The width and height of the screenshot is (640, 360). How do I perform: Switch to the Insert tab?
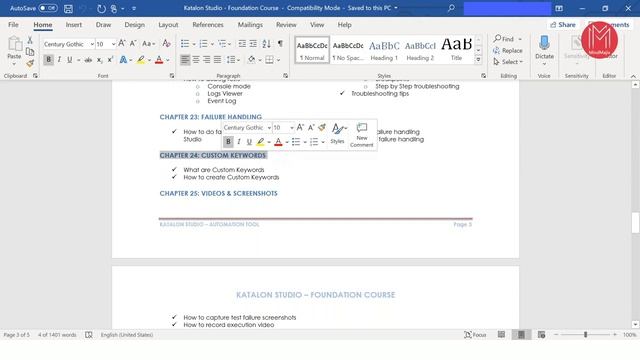pos(73,25)
